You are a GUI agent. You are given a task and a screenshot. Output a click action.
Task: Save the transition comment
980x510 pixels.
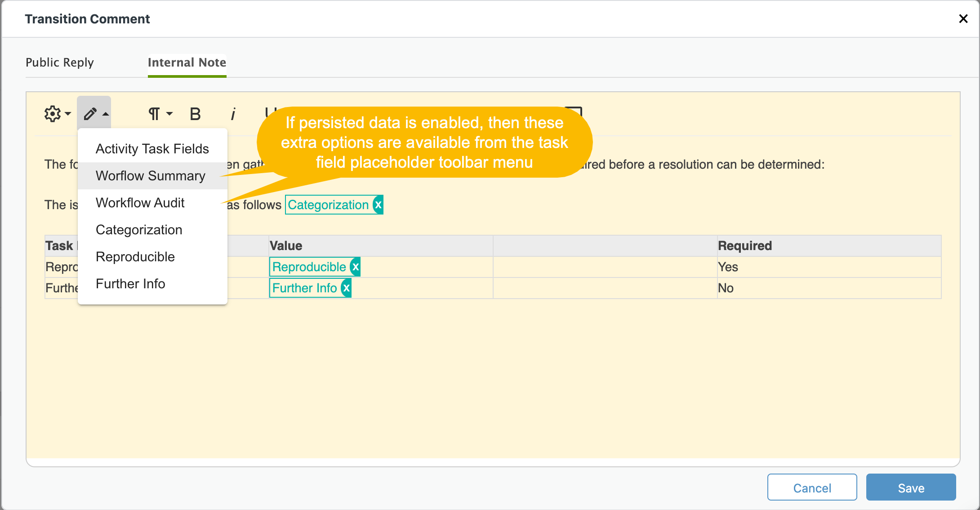point(911,488)
